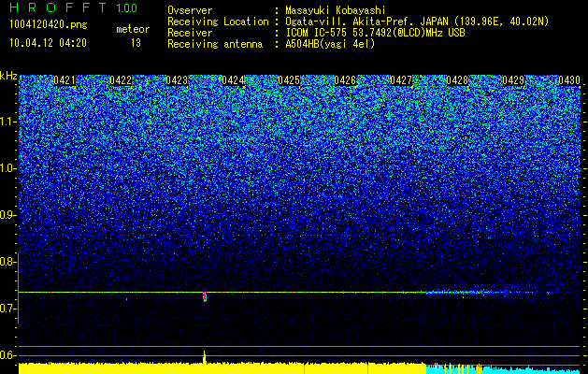
Task: Click the green meteor label
Action: click(133, 29)
